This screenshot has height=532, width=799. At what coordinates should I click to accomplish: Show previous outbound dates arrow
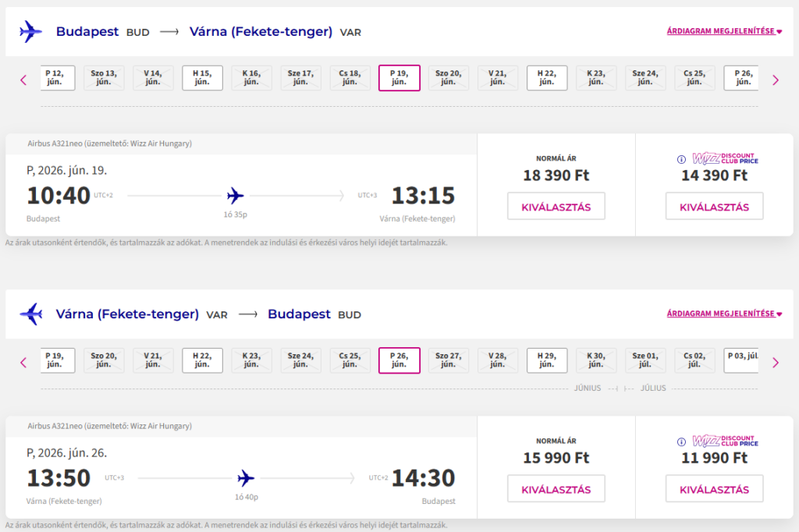pyautogui.click(x=23, y=80)
